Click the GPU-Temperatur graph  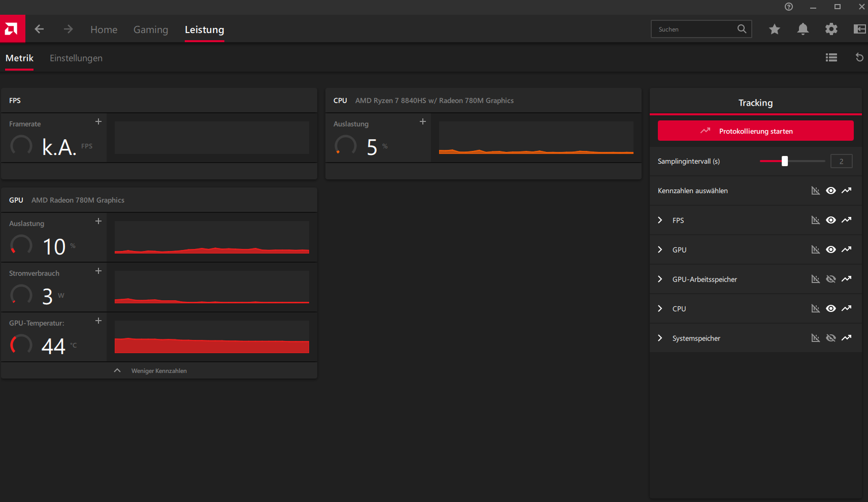tap(212, 337)
